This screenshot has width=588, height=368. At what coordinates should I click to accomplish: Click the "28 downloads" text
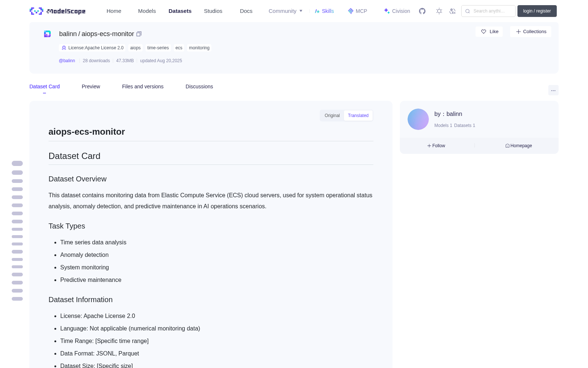click(x=96, y=61)
